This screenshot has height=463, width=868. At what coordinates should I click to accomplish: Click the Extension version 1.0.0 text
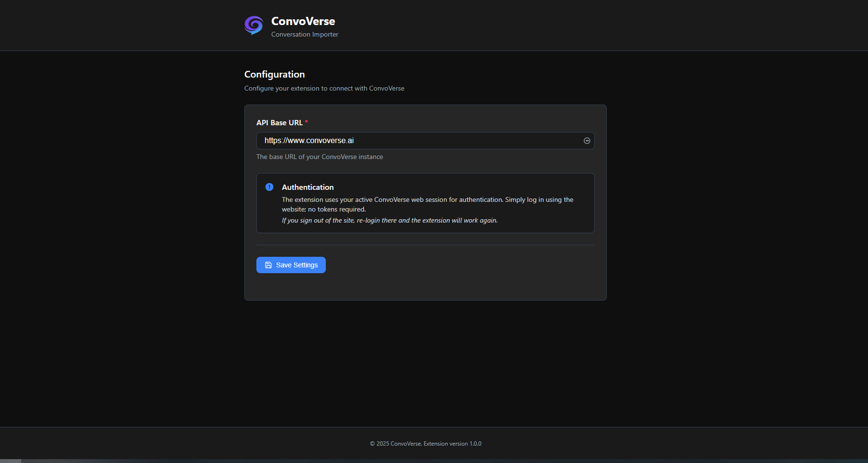point(452,443)
